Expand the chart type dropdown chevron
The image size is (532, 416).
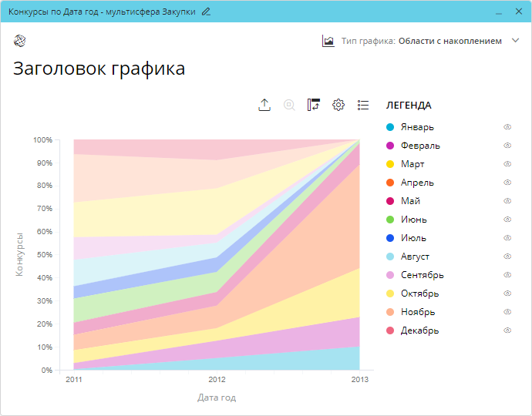pos(516,41)
